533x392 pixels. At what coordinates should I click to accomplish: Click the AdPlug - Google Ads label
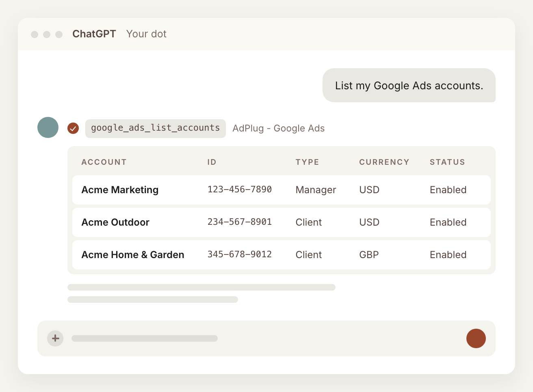pos(279,128)
